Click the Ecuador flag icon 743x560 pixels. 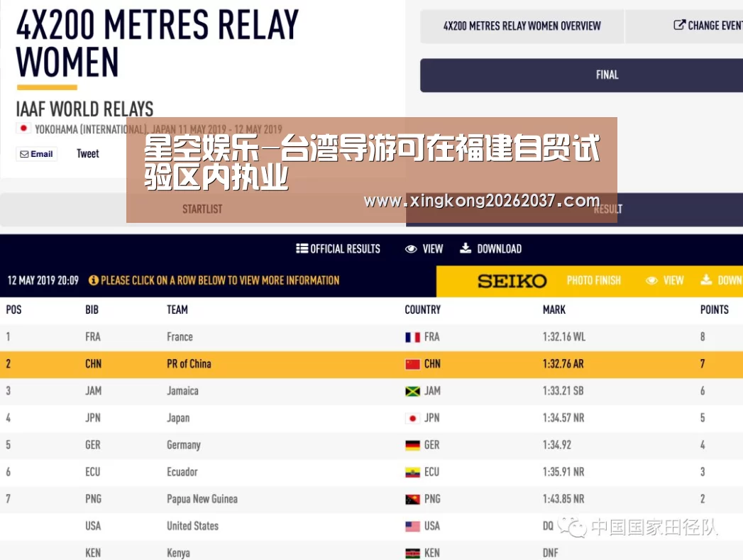tap(413, 473)
